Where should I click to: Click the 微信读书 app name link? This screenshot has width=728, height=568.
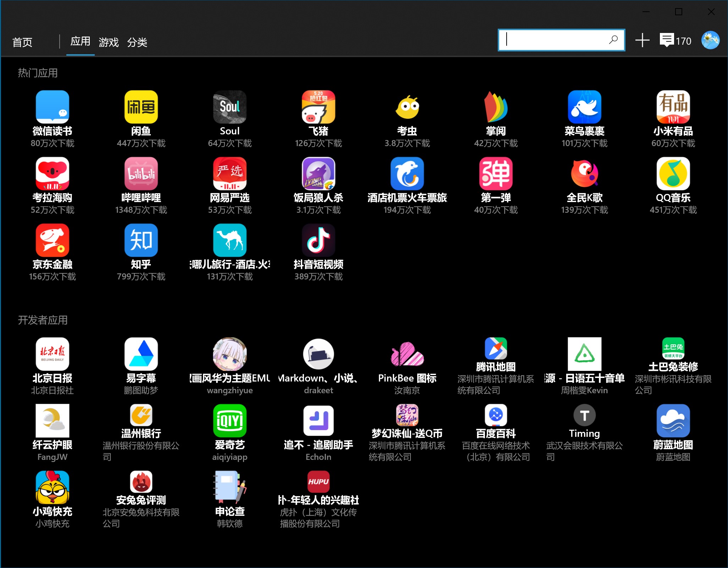click(52, 131)
